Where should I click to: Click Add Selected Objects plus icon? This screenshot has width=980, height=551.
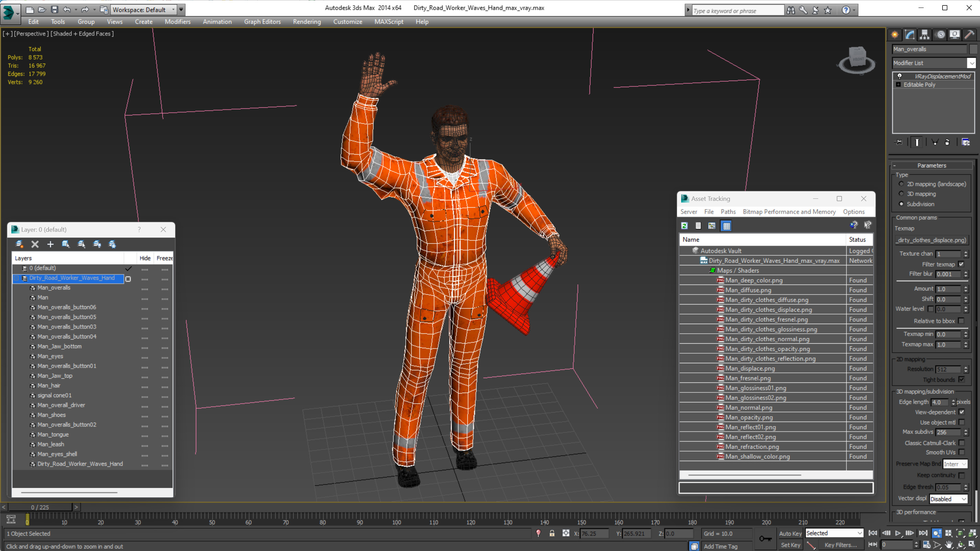click(50, 244)
